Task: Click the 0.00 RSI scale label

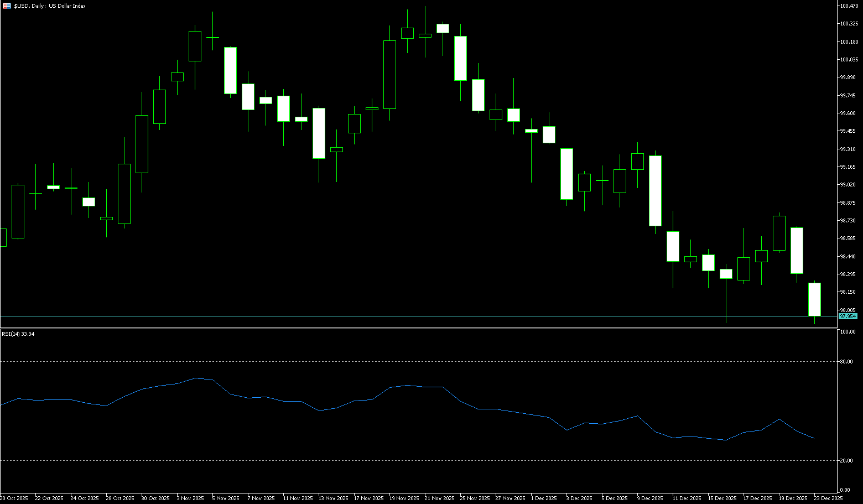Action: tap(845, 490)
